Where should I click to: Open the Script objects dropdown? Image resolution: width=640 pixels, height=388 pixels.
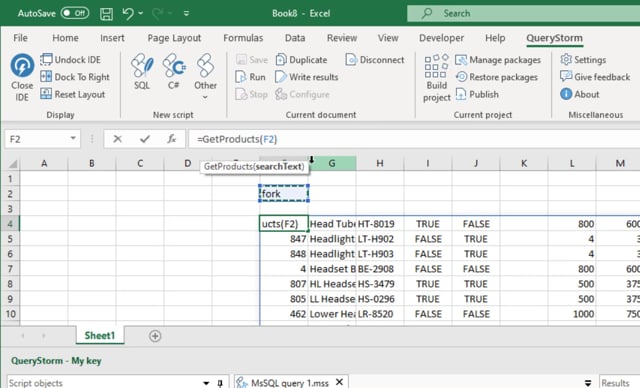pos(206,383)
